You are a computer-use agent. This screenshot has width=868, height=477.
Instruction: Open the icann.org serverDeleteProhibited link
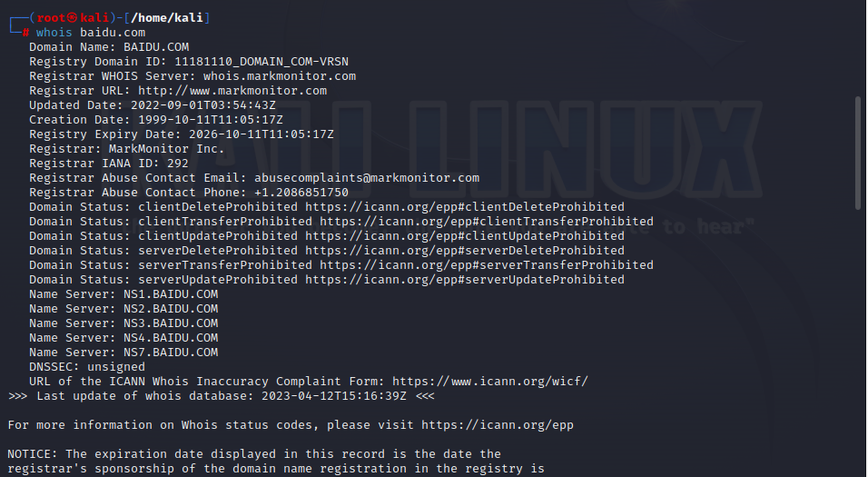pyautogui.click(x=464, y=251)
